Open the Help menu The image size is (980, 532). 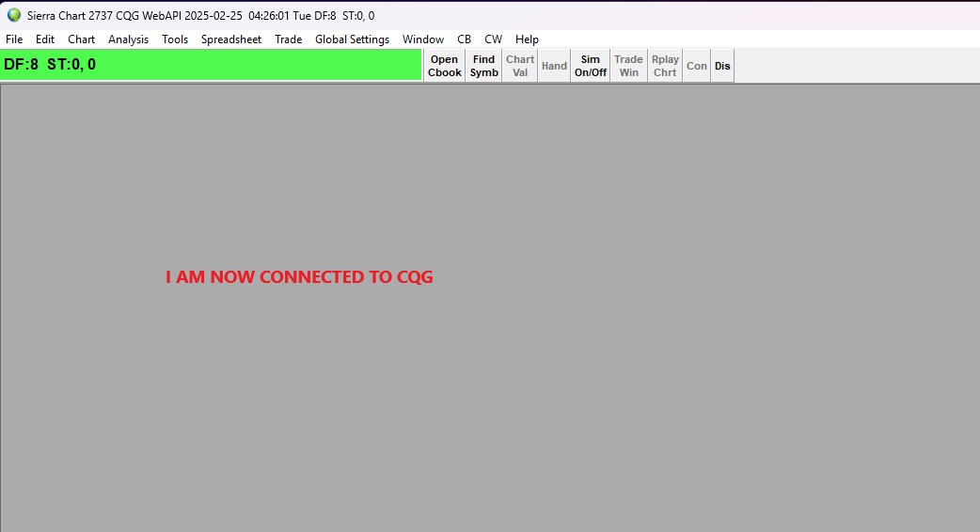pyautogui.click(x=527, y=39)
